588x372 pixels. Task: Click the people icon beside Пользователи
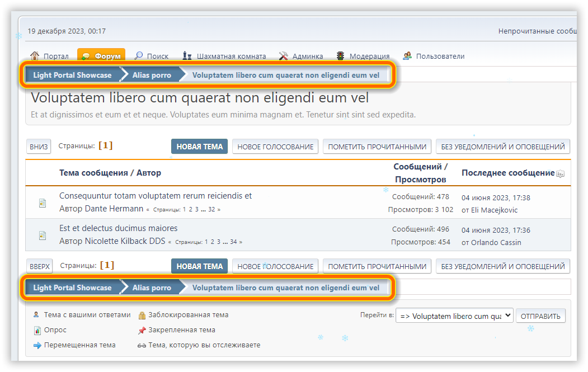coord(407,56)
